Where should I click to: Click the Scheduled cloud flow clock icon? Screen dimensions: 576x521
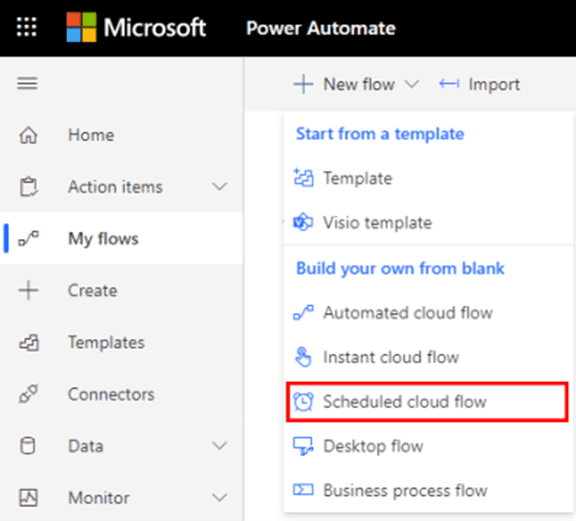point(303,402)
